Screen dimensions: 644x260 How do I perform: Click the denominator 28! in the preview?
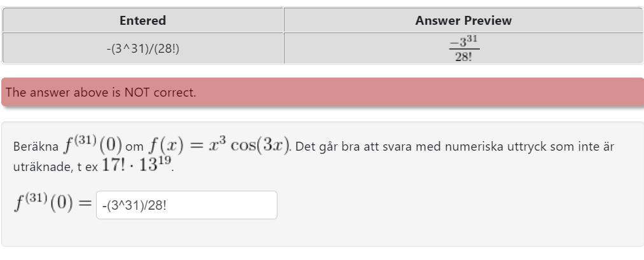[463, 56]
